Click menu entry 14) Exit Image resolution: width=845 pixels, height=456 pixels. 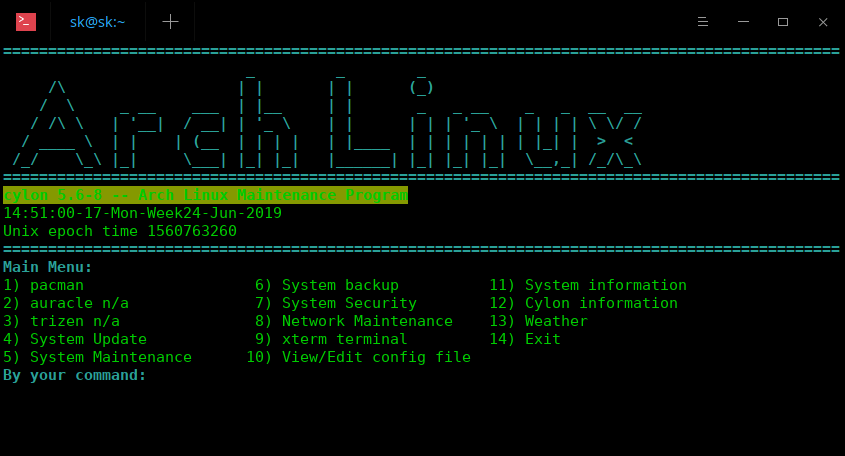point(525,339)
